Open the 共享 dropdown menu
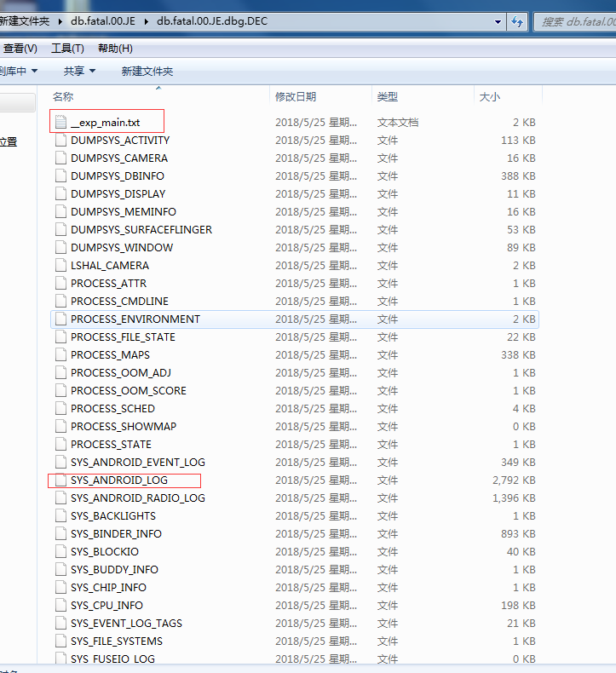The height and width of the screenshot is (673, 616). (79, 71)
